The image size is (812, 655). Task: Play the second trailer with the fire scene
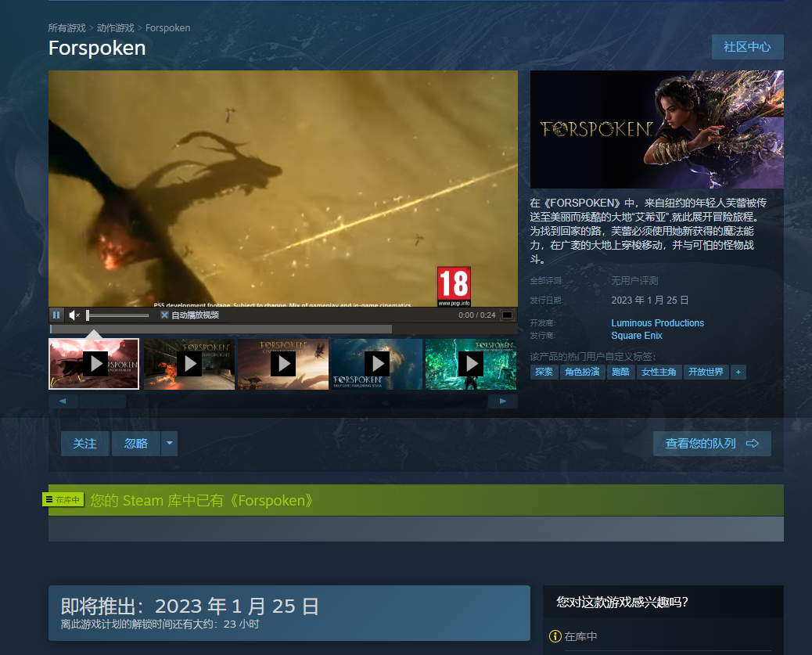189,364
